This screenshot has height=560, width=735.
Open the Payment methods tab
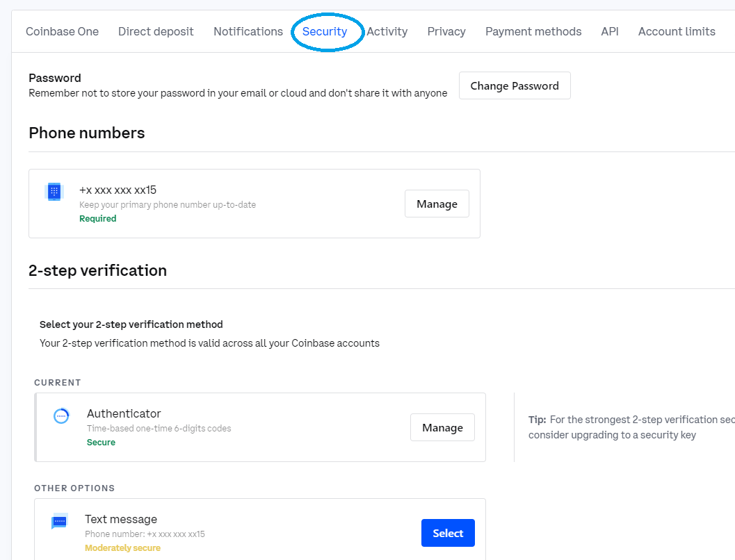(533, 31)
